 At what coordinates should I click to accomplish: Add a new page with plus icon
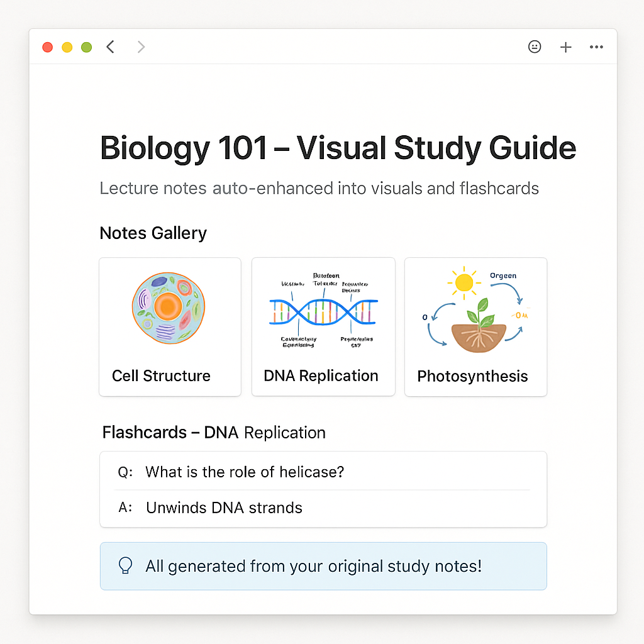[565, 47]
